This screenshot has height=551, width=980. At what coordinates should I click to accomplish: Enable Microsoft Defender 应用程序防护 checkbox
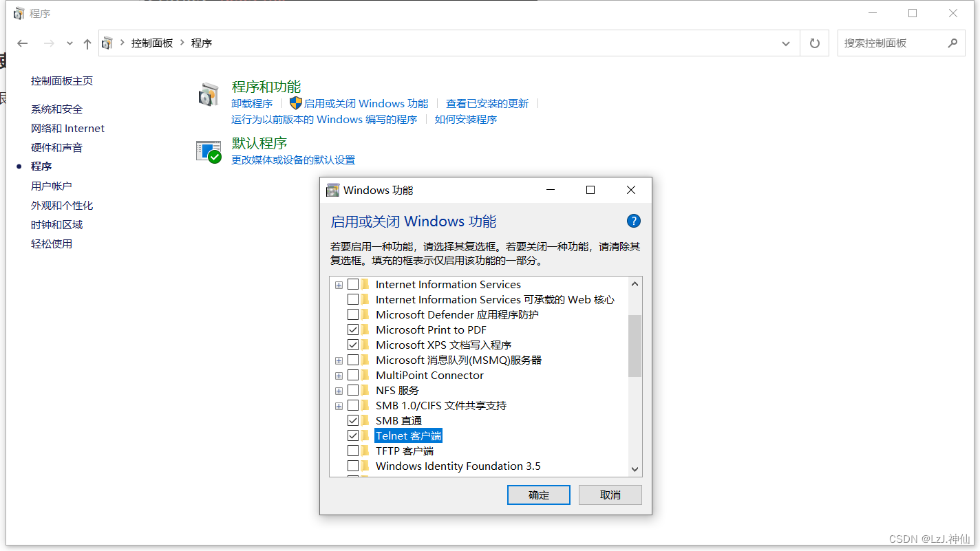[x=353, y=314]
